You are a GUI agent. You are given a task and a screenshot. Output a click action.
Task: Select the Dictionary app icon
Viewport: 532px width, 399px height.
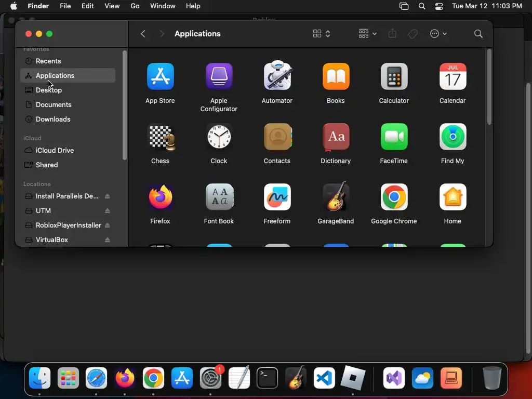336,137
